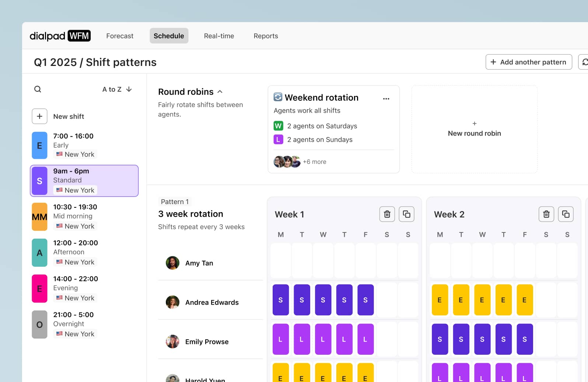Open the Forecast tab

pyautogui.click(x=120, y=36)
